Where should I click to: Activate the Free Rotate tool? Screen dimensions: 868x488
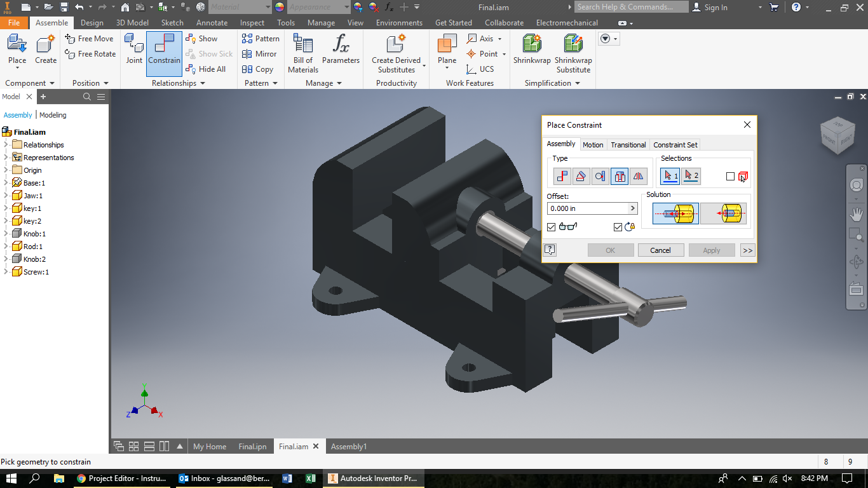click(90, 54)
